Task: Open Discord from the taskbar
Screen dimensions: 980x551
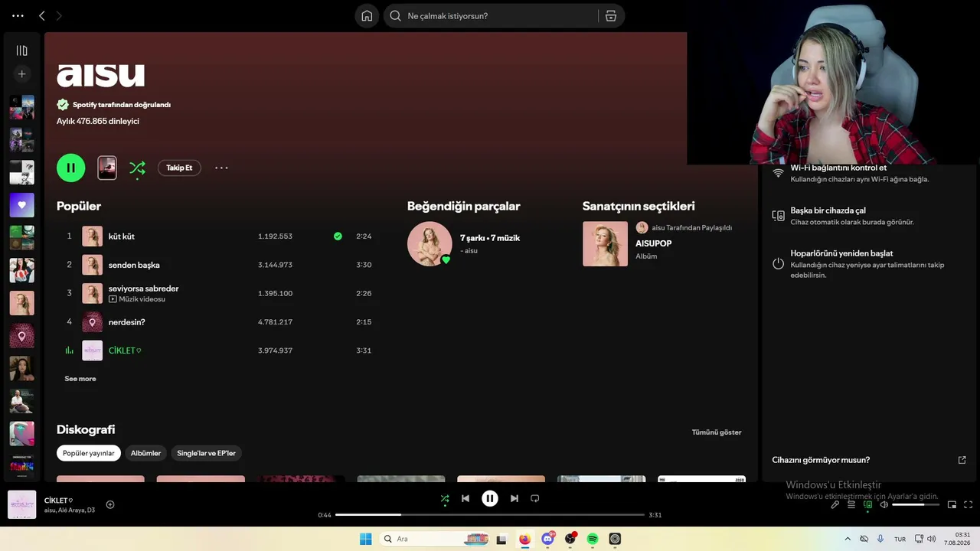Action: [547, 539]
